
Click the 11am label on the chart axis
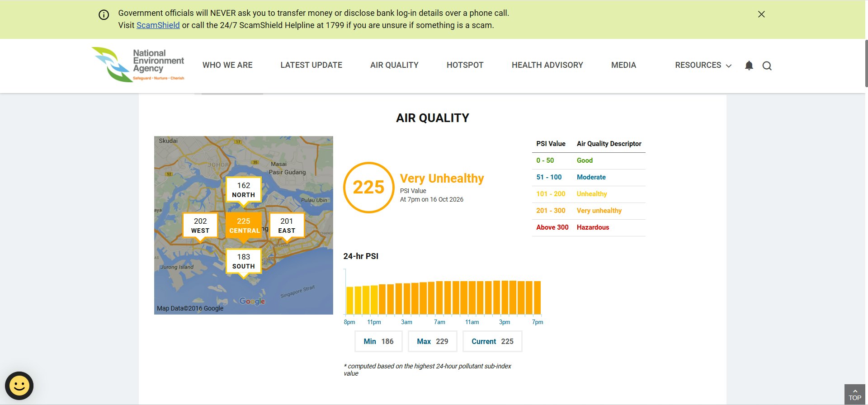pyautogui.click(x=472, y=322)
